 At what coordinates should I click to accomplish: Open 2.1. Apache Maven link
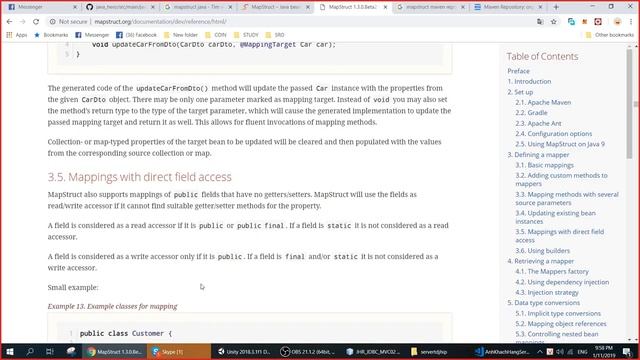click(x=543, y=102)
